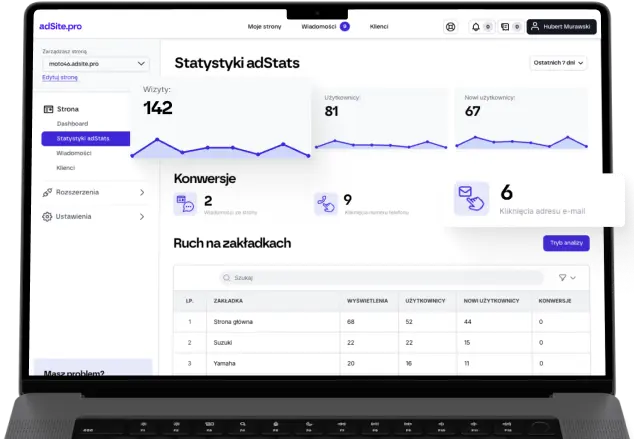Click the website messages conversion icon
This screenshot has height=439, width=634.
(x=186, y=203)
